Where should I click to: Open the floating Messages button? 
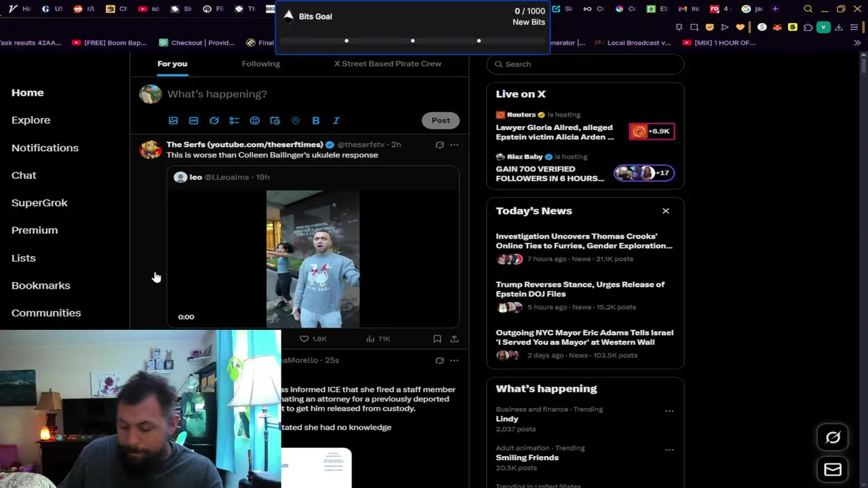click(x=833, y=470)
